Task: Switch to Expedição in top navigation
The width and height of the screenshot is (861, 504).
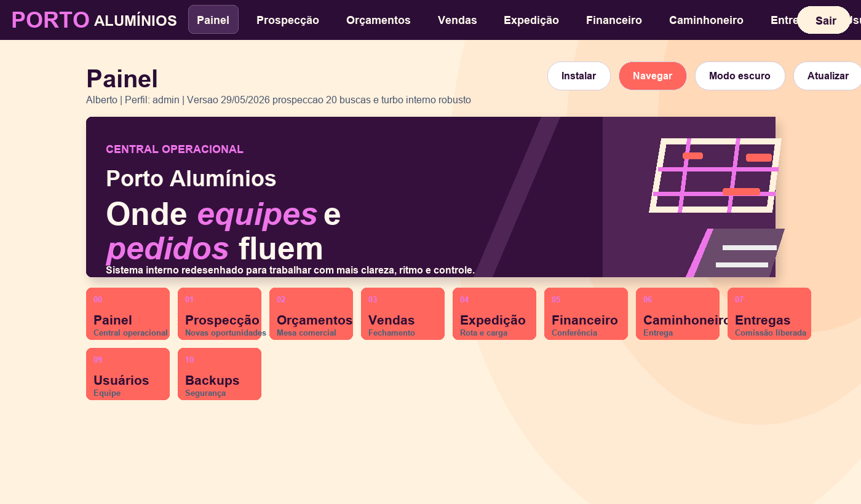Action: [x=531, y=20]
